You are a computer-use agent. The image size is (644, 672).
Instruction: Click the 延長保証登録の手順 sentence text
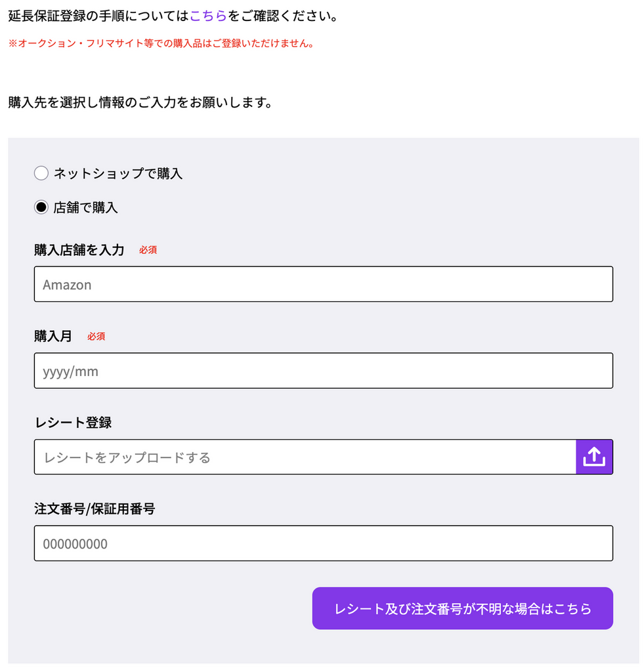point(98,16)
